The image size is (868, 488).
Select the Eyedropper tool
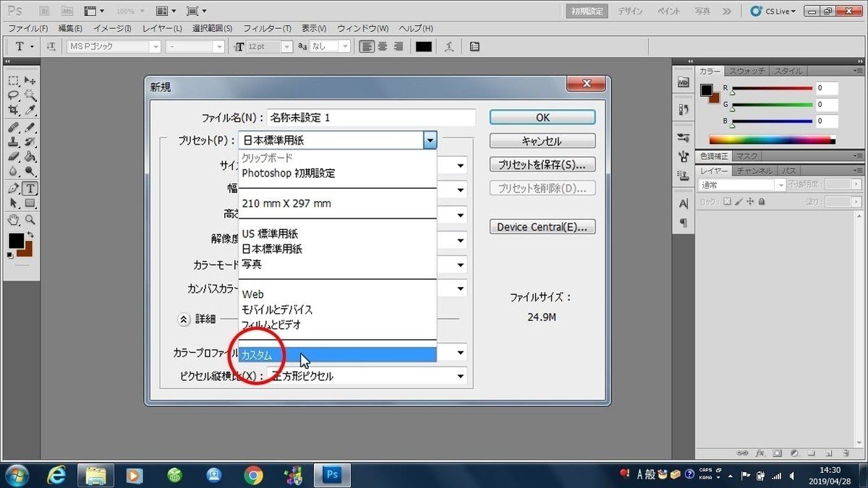pyautogui.click(x=30, y=110)
